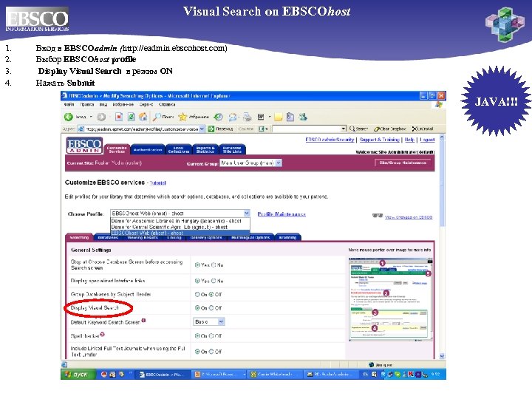
Task: Select No for Display specialized interface links
Action: (x=214, y=281)
